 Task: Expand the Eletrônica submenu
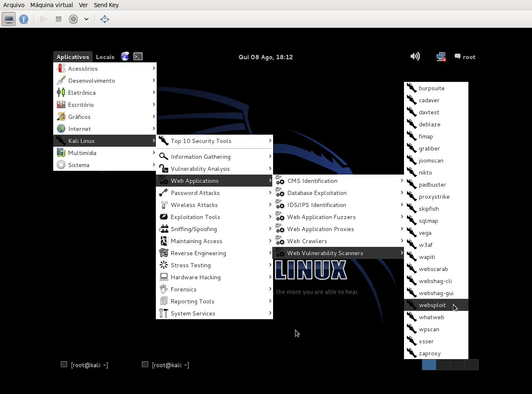pos(105,93)
